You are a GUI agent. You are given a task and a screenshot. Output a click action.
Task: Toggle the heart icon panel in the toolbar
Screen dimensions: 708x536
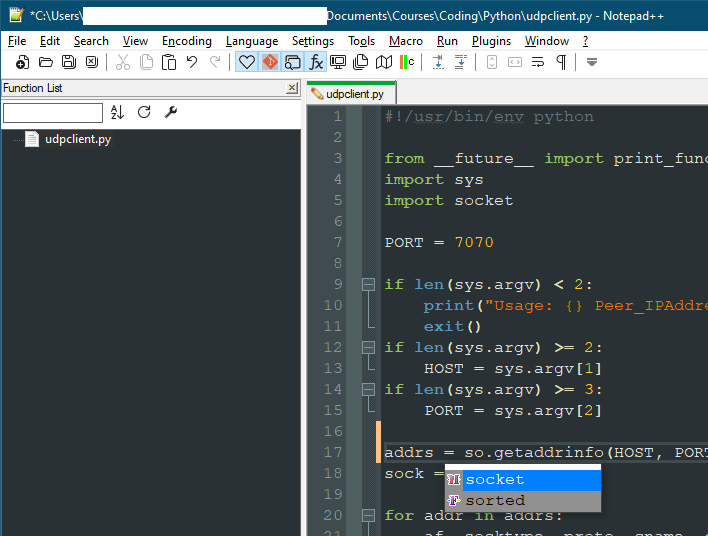tap(247, 62)
